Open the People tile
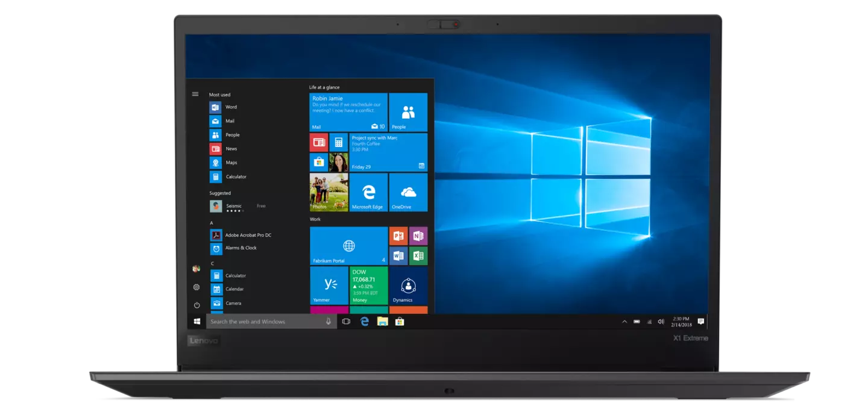 click(408, 112)
